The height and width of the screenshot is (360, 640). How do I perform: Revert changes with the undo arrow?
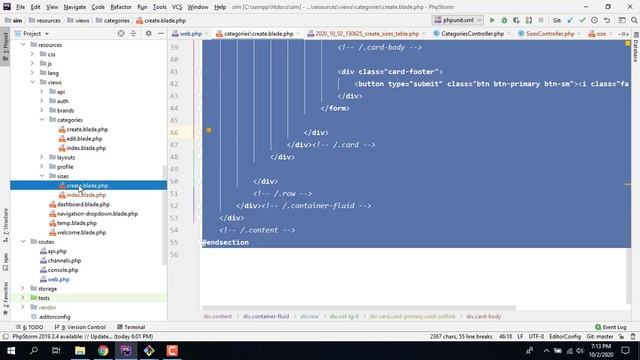[607, 20]
